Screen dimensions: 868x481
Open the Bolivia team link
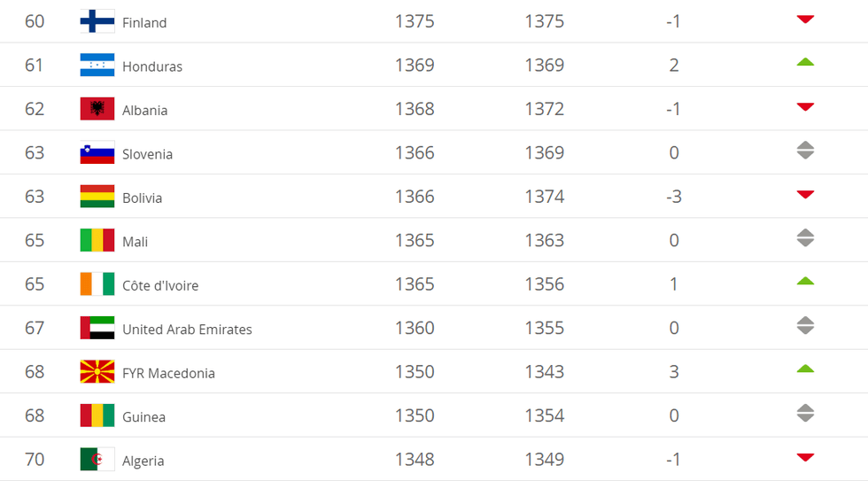tap(142, 198)
